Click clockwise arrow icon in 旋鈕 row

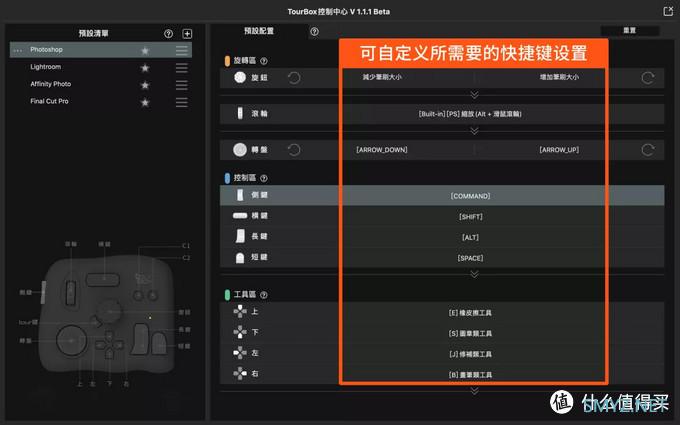point(648,78)
